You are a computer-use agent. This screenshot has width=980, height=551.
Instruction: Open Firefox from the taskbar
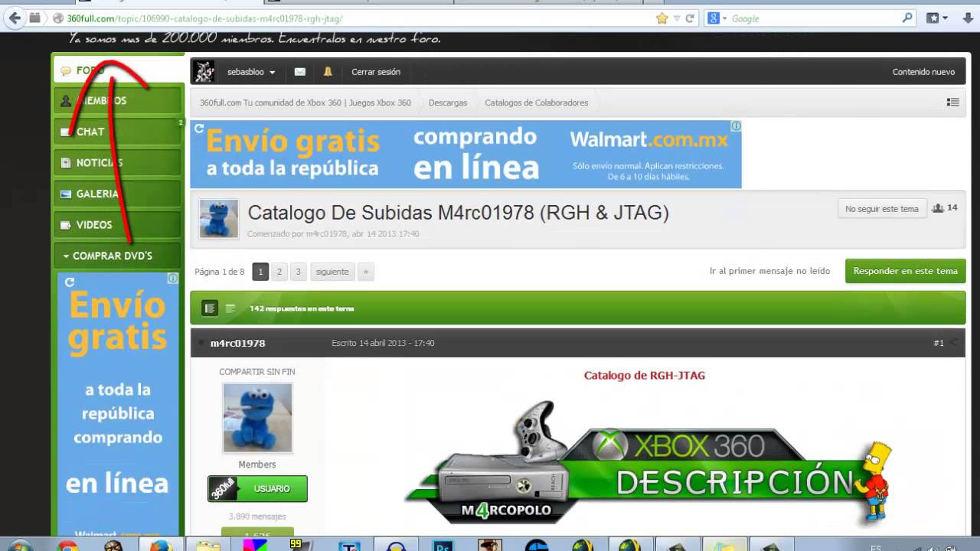(160, 546)
